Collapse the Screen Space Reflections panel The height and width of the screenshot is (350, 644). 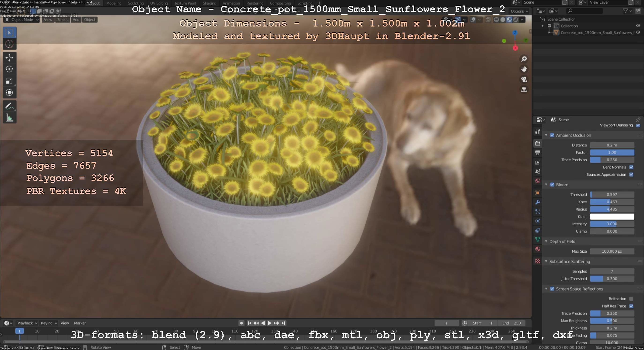(546, 289)
